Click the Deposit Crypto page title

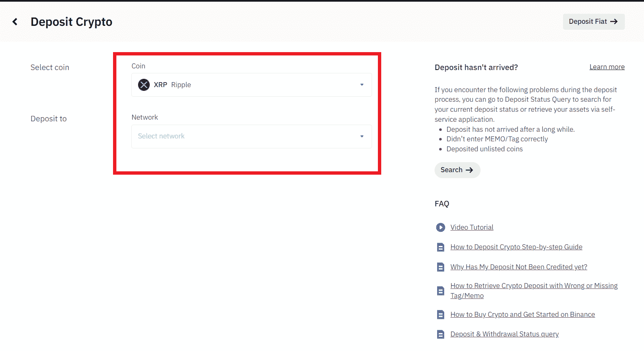pos(71,22)
